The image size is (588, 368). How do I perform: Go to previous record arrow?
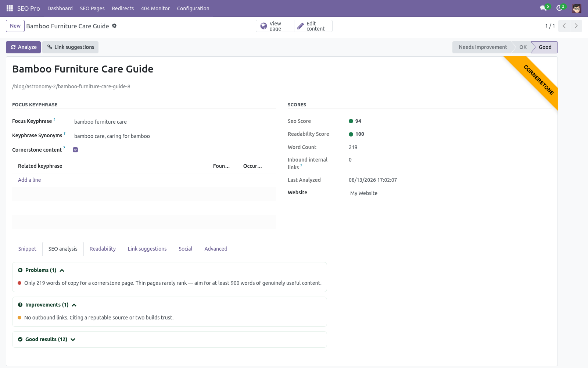(564, 26)
